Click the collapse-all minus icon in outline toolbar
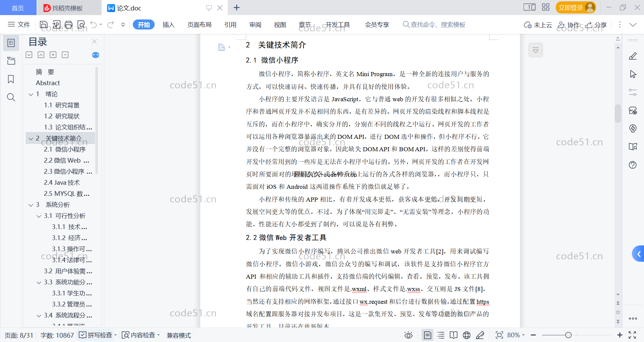Viewport: 644px width, 342px height. tap(65, 55)
